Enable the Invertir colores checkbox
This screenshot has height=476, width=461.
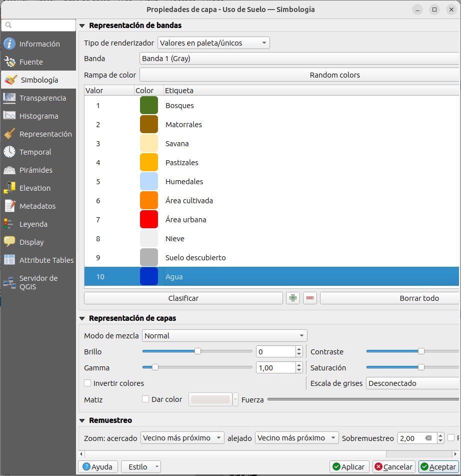(88, 383)
